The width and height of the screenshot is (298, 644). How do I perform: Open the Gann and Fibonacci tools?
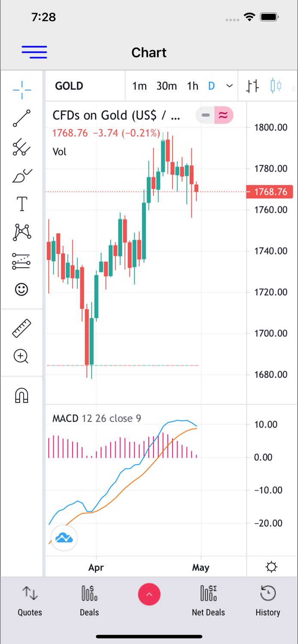click(x=22, y=147)
